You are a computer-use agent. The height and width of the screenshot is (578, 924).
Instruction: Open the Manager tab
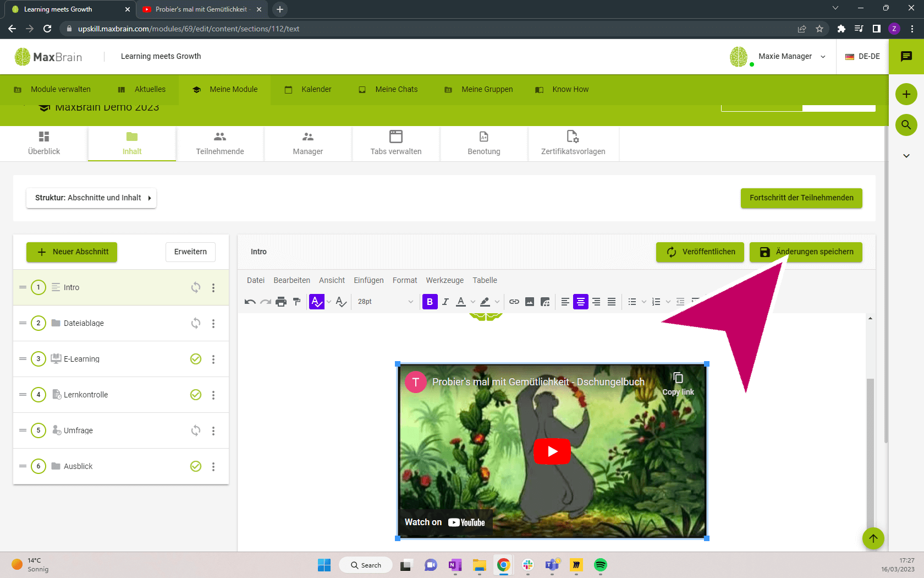[x=308, y=144]
